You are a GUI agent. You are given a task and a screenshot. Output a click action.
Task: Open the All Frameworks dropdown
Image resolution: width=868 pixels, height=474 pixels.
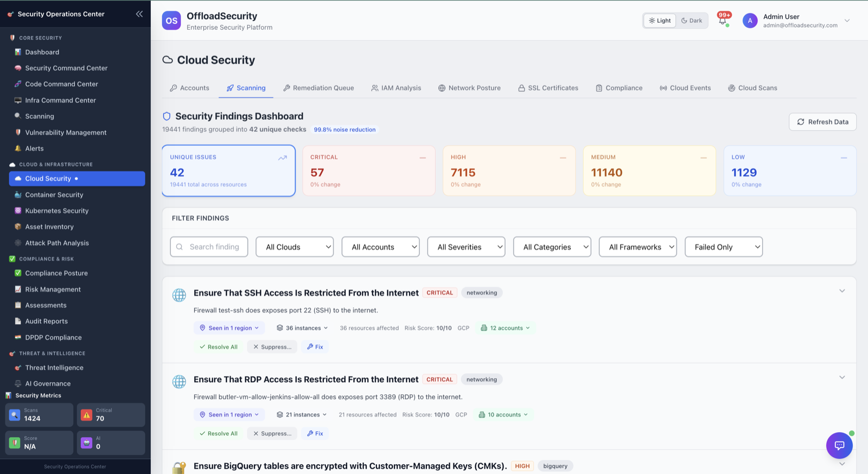coord(638,247)
